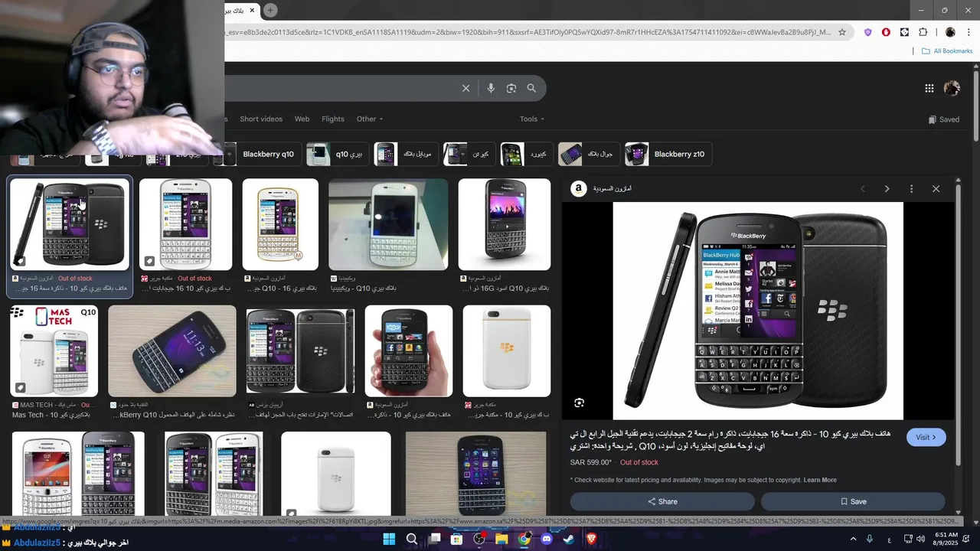Open the black and white extension icon
The height and width of the screenshot is (551, 980).
click(x=904, y=32)
